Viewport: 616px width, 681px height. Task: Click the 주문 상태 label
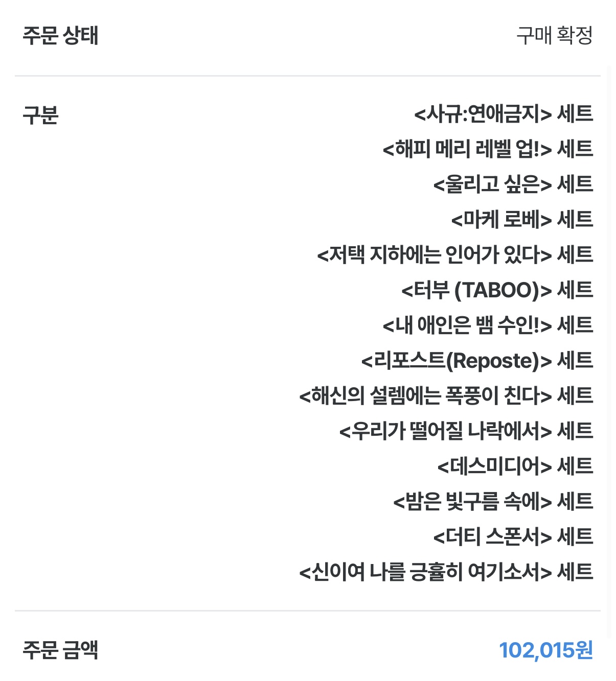(60, 36)
